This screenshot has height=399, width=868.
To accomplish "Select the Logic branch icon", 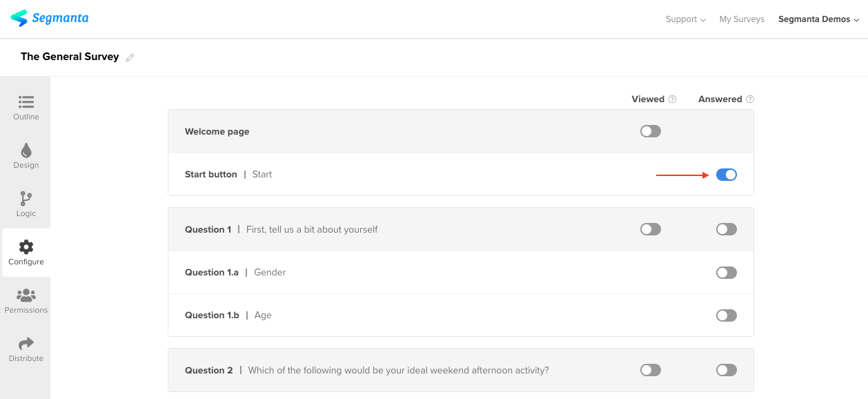I will click(26, 199).
